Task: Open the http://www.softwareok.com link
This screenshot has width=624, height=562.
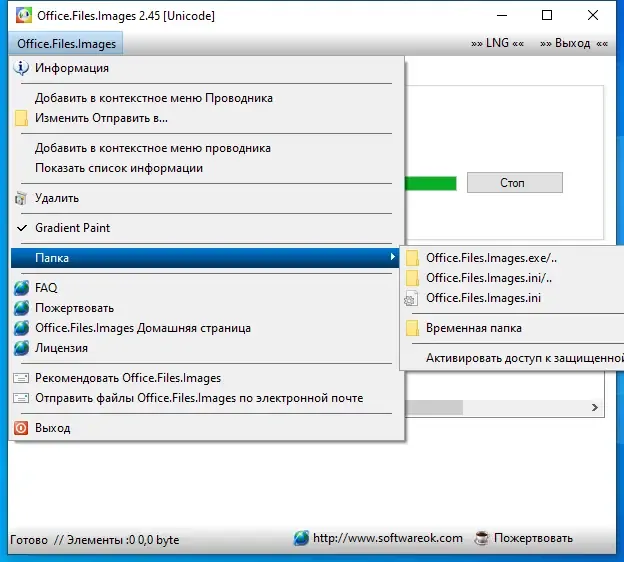Action: pos(388,538)
